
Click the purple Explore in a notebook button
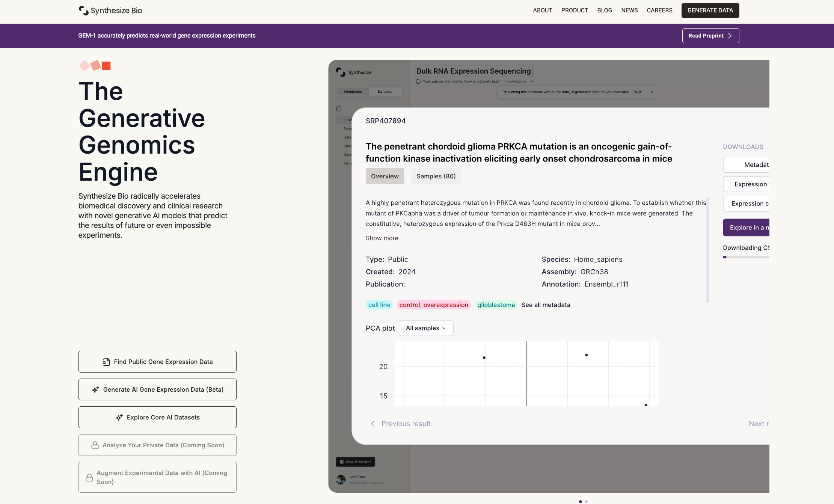click(746, 228)
